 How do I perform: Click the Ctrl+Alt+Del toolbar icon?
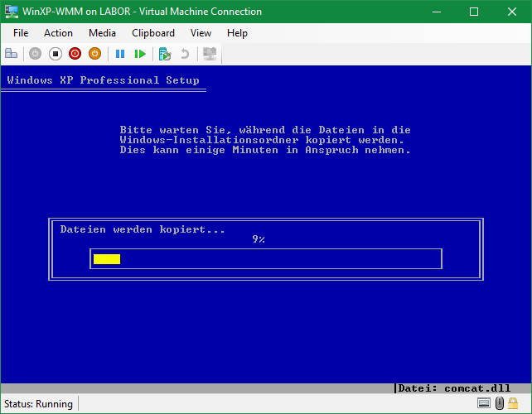[12, 54]
